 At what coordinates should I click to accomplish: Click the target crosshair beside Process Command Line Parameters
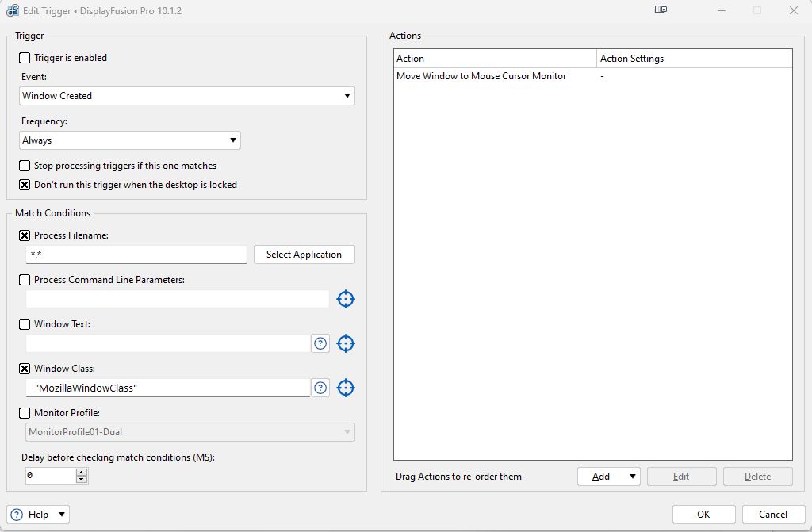click(345, 299)
